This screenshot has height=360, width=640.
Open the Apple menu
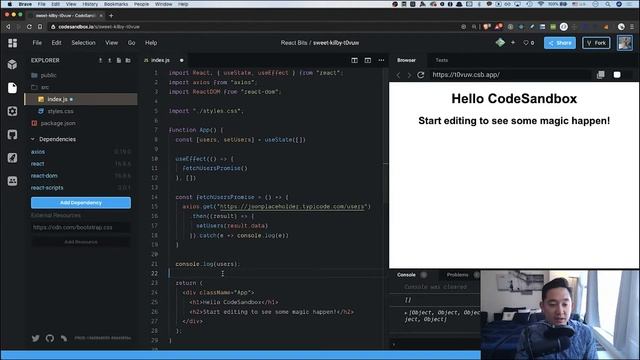click(x=9, y=4)
